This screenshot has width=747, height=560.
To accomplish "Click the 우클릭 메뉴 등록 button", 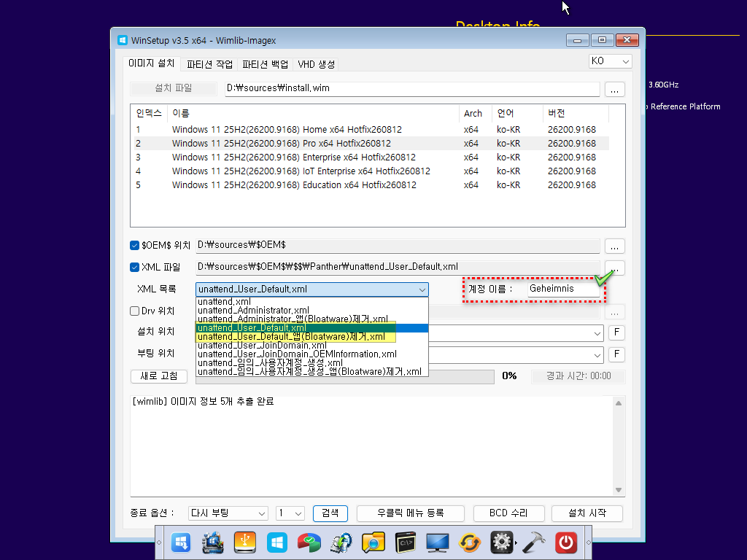I will pyautogui.click(x=410, y=513).
